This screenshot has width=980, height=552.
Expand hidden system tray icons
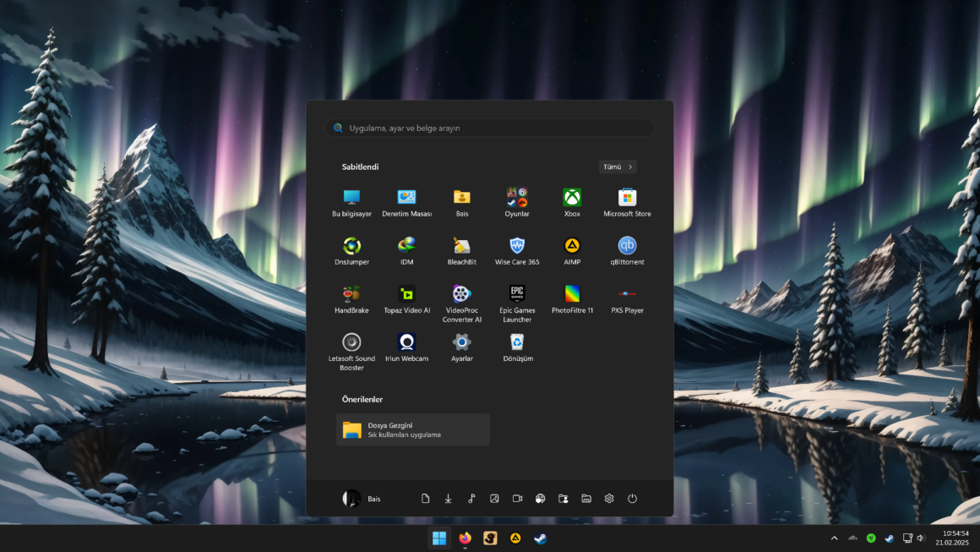click(x=835, y=538)
